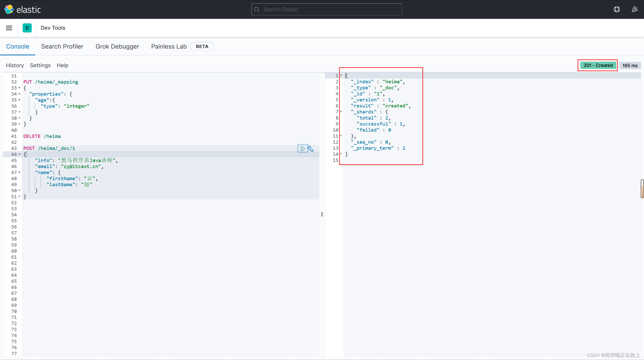The image size is (644, 360).
Task: Focus the Search Elastic input field
Action: (x=330, y=10)
